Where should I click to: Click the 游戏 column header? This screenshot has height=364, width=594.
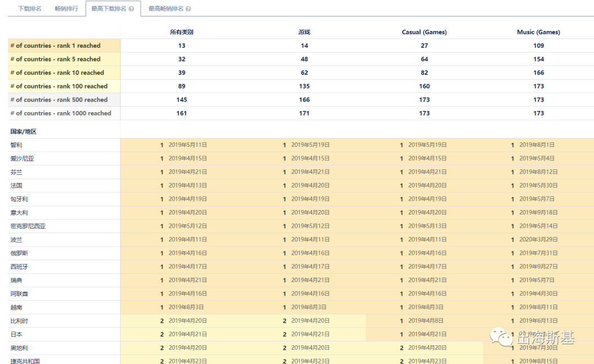(304, 32)
